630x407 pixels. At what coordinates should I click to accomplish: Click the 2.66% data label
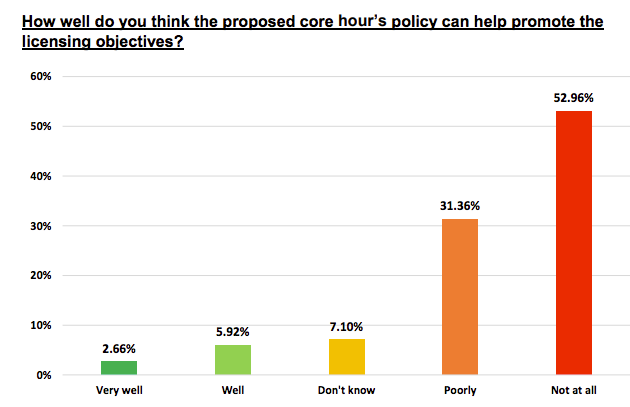tap(118, 349)
